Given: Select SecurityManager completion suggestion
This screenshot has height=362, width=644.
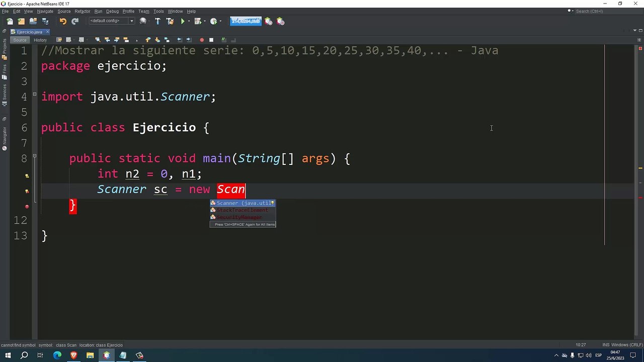Looking at the screenshot, I should (x=243, y=217).
